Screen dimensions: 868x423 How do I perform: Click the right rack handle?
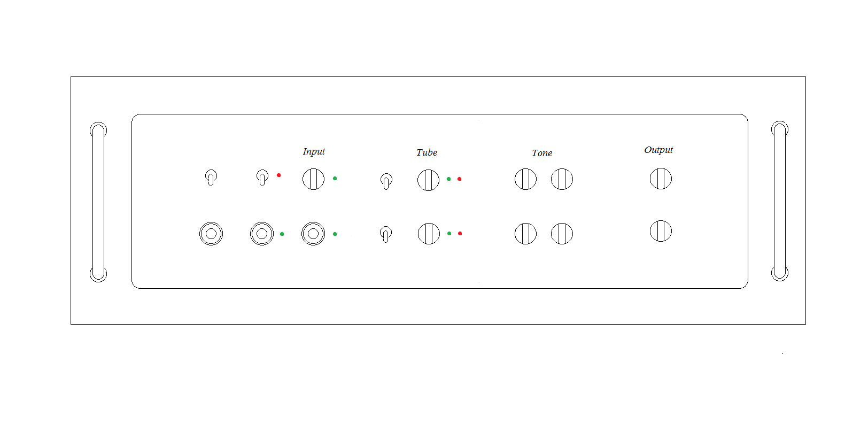pyautogui.click(x=779, y=201)
